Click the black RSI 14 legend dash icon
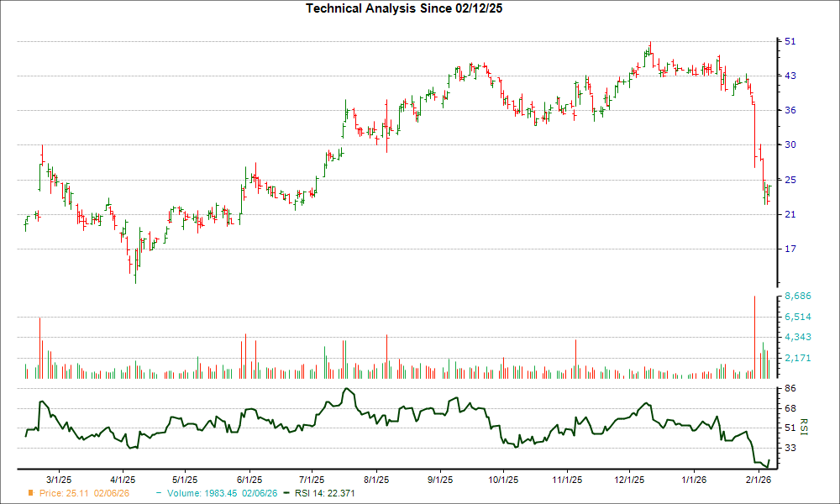This screenshot has width=840, height=504. [x=286, y=494]
